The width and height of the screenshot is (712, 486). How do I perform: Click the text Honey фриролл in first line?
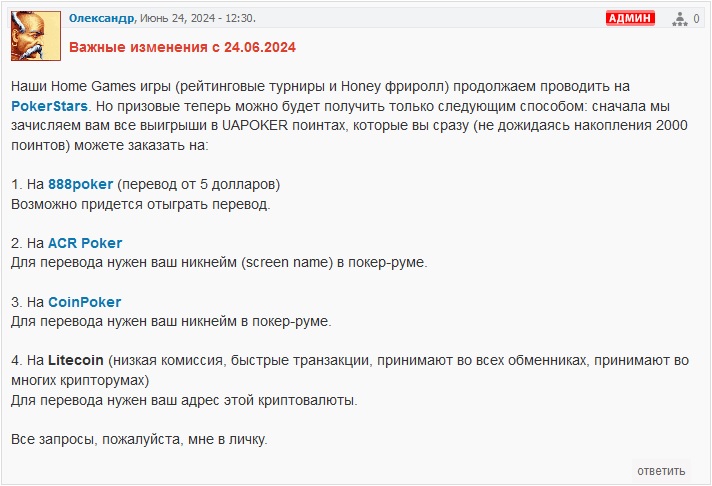[392, 86]
